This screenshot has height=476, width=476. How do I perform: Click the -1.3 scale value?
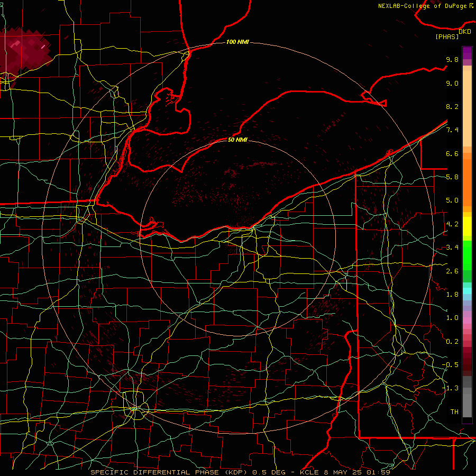451,388
